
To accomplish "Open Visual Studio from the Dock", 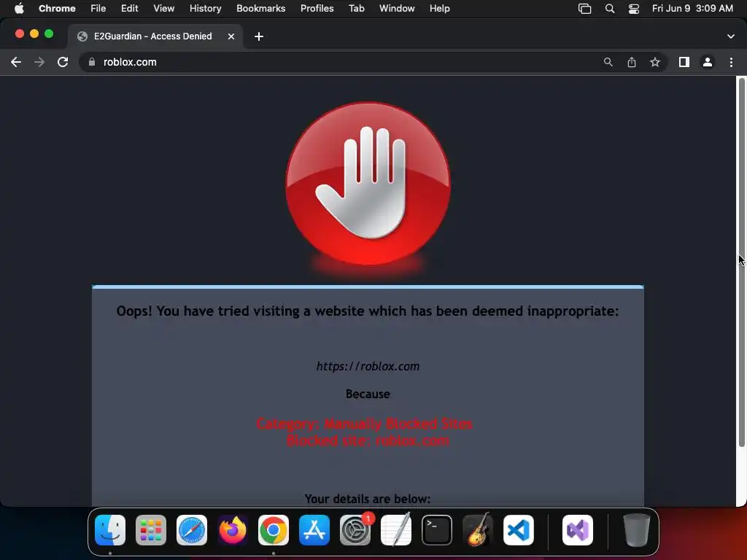I will tap(578, 530).
